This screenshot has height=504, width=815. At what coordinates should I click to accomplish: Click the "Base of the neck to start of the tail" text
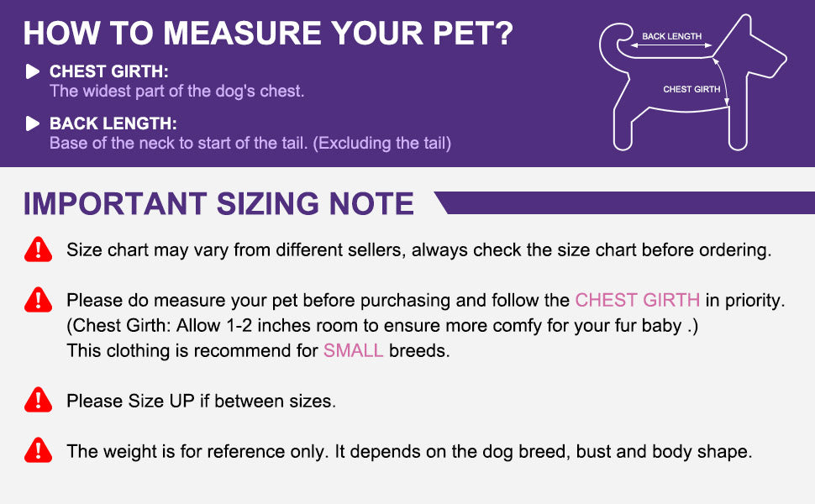click(250, 143)
